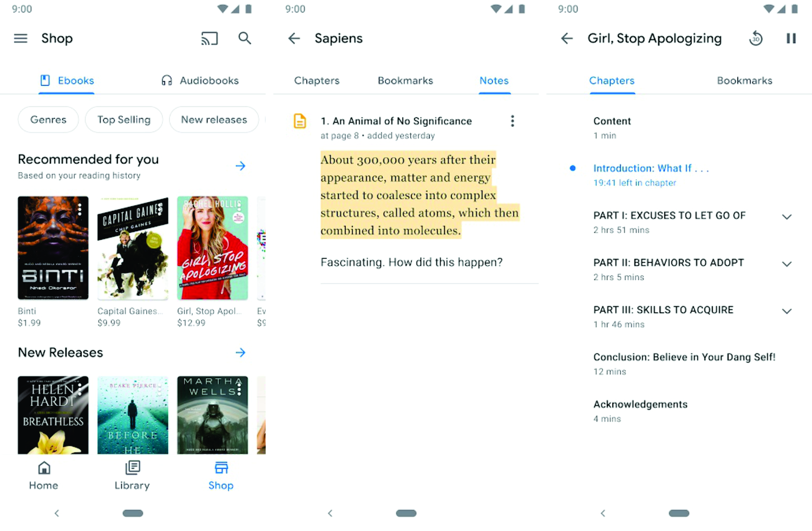Open options menu on Capital Gaines cover
The width and height of the screenshot is (812, 531).
pyautogui.click(x=160, y=209)
